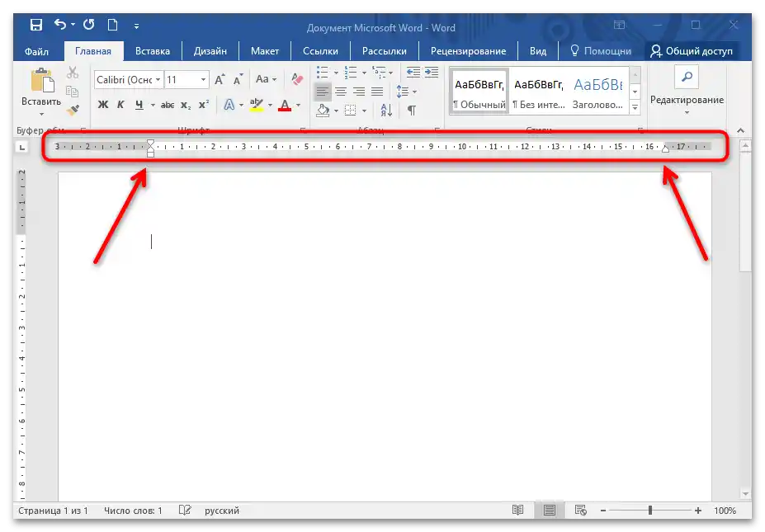Open the font size 11 dropdown
This screenshot has height=532, width=765.
tap(203, 79)
